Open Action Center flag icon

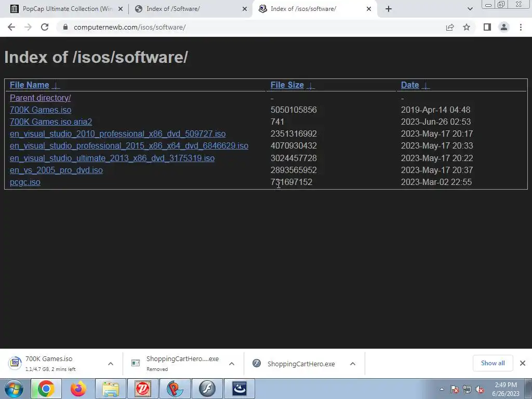pos(455,390)
